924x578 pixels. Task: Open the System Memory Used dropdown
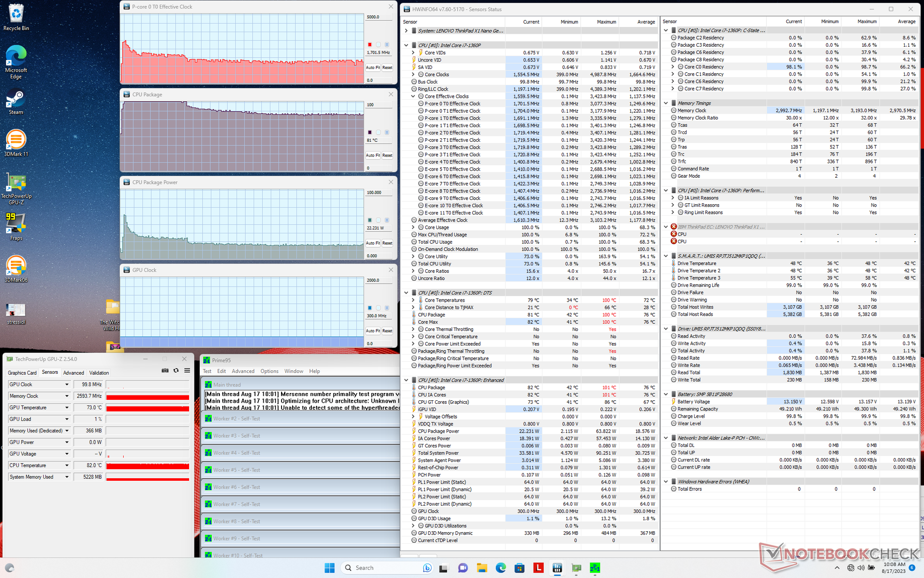pyautogui.click(x=67, y=477)
